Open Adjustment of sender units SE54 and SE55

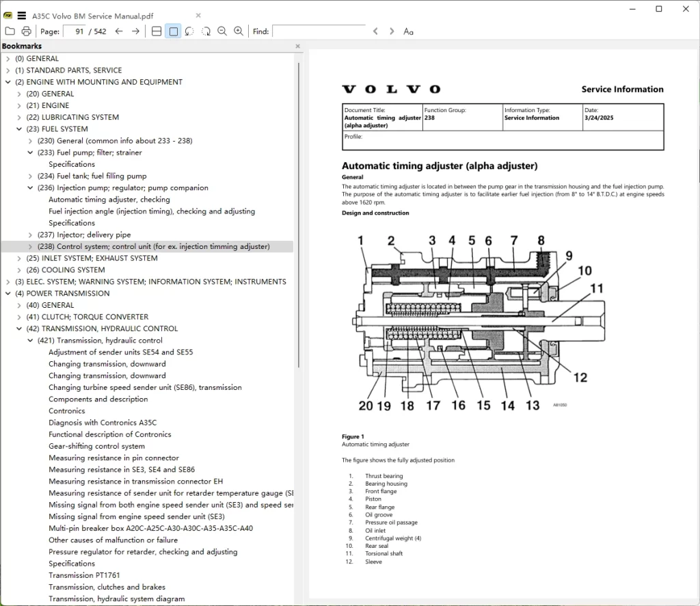(121, 352)
